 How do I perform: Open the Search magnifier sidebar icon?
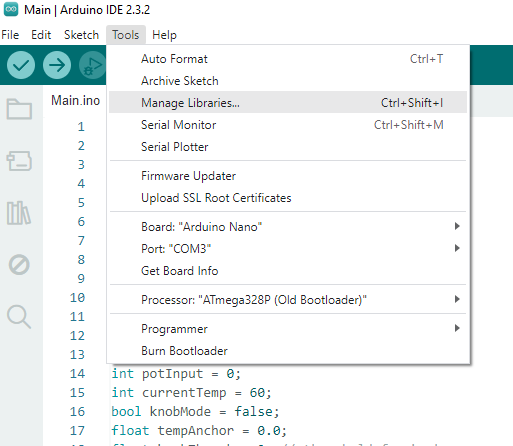[19, 317]
